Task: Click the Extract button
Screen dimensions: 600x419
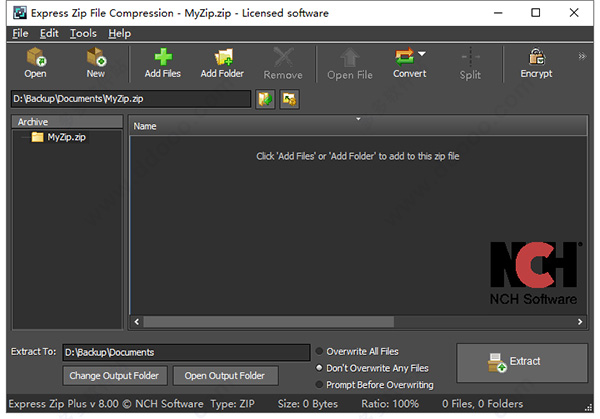Action: pos(522,362)
